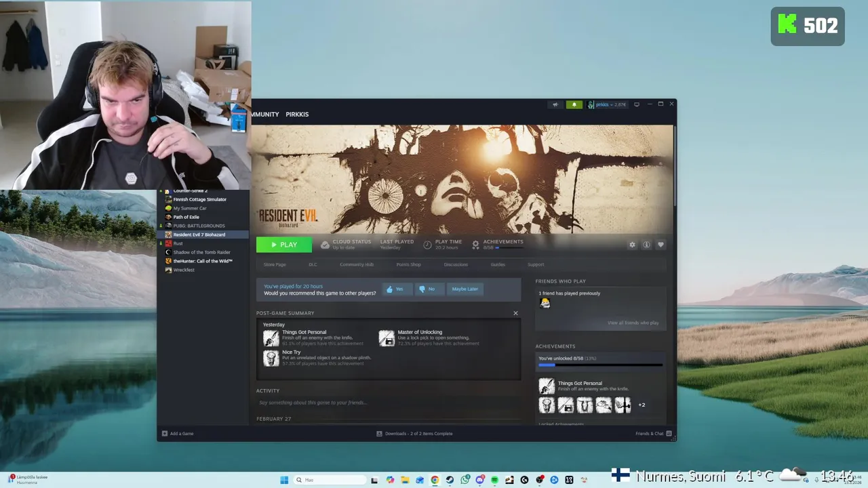Select Shadow of the Tomb Raider
The width and height of the screenshot is (868, 488).
click(201, 252)
